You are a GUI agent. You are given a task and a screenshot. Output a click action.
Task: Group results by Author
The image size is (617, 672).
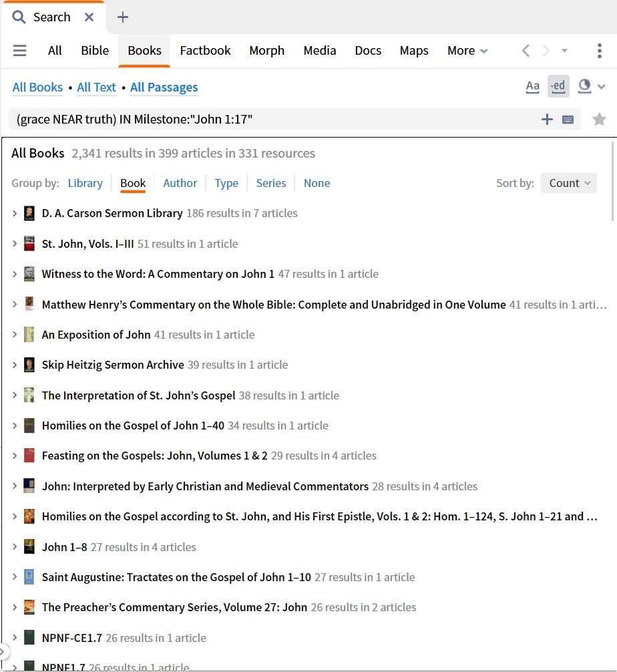(180, 183)
